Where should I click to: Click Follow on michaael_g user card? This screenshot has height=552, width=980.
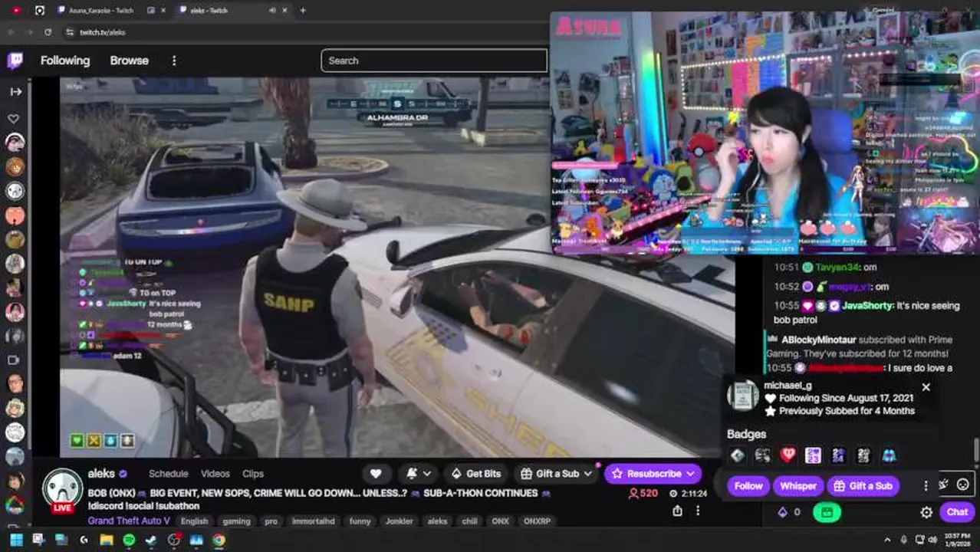click(x=748, y=485)
